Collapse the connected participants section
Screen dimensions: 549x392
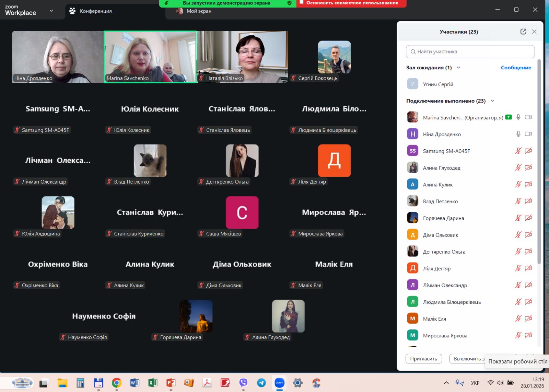[492, 101]
